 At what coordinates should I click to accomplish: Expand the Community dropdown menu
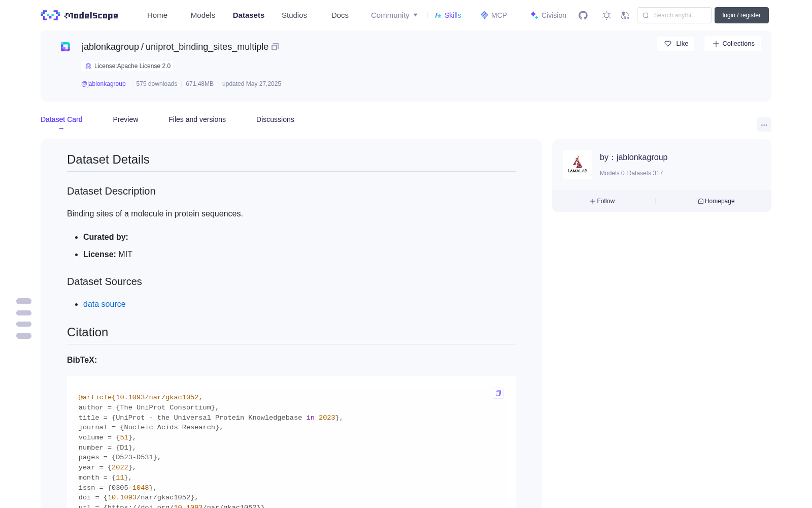(394, 15)
